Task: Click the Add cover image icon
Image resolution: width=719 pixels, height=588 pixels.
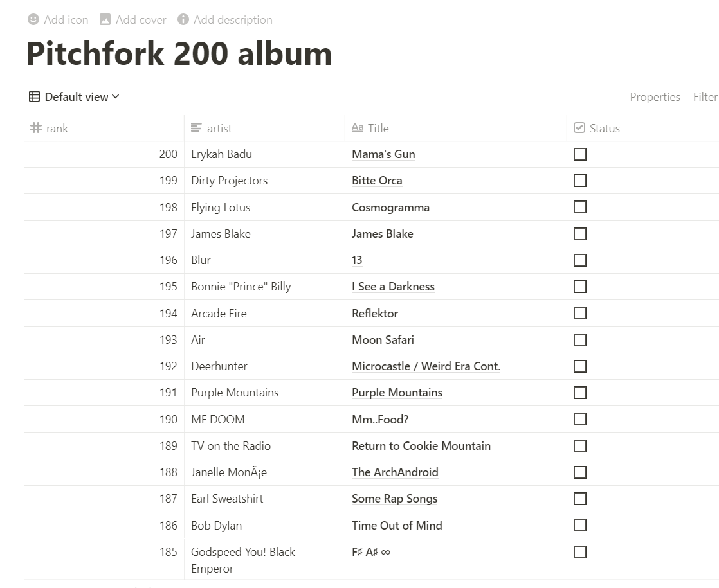Action: (x=104, y=19)
